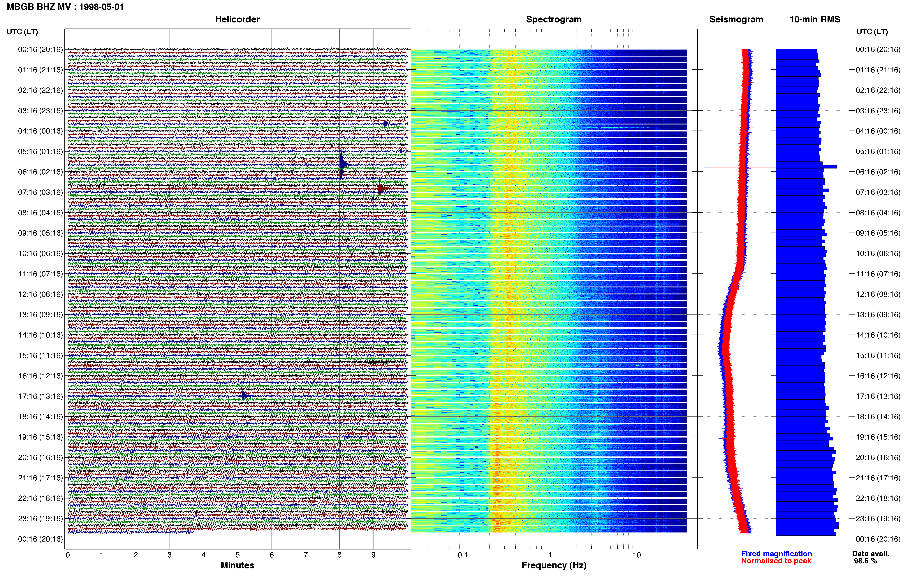The image size is (924, 578).
Task: Click the 'Normalised to peak' legend text
Action: [776, 561]
